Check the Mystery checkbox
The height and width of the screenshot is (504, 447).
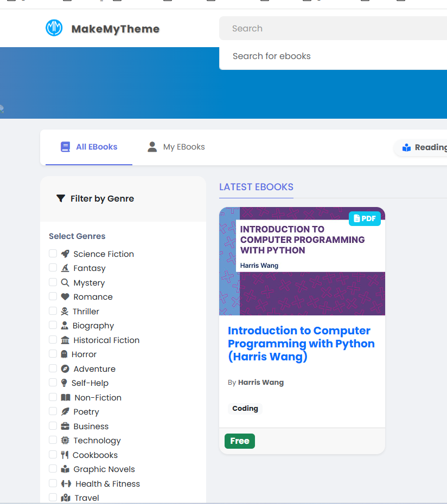click(x=53, y=282)
